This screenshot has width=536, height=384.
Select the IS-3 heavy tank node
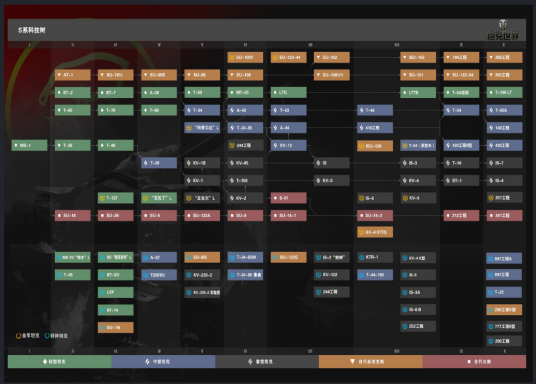[418, 163]
